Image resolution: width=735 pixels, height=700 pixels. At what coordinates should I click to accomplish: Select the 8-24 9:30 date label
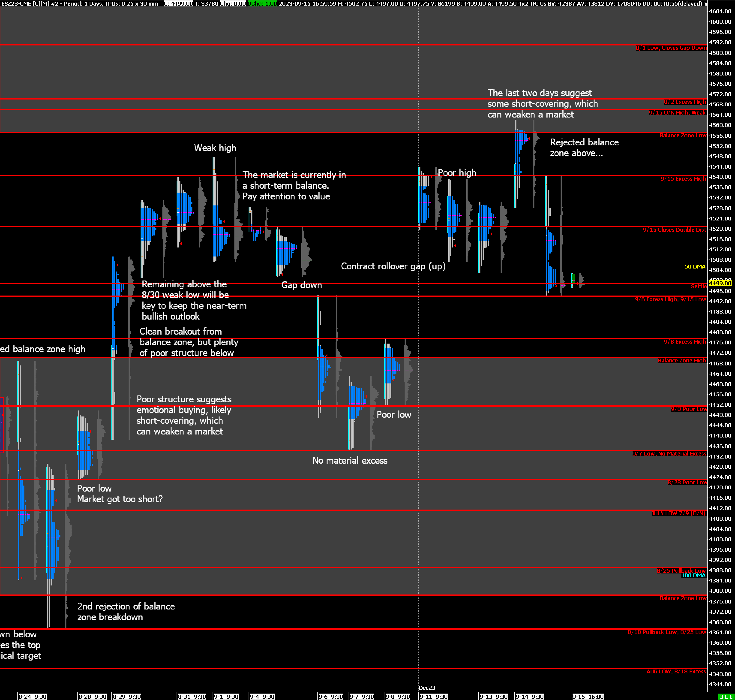pos(33,696)
